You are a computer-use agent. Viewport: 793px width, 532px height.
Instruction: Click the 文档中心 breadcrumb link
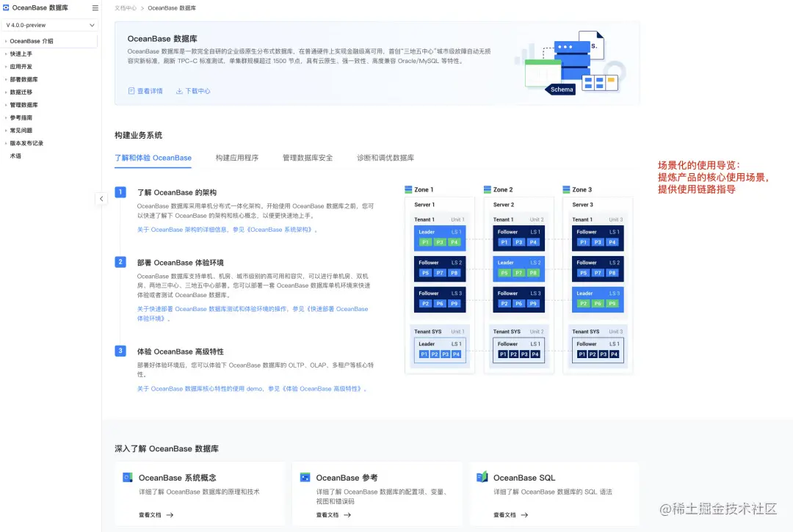click(x=126, y=8)
